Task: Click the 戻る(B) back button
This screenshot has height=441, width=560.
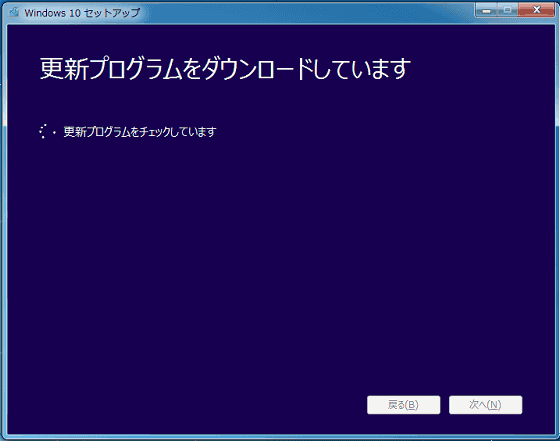Action: tap(404, 405)
